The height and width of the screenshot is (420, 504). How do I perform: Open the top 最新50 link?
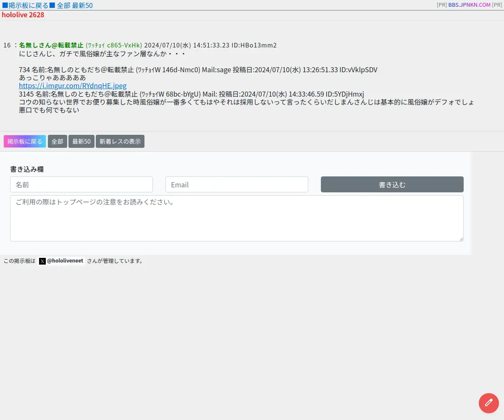82,5
